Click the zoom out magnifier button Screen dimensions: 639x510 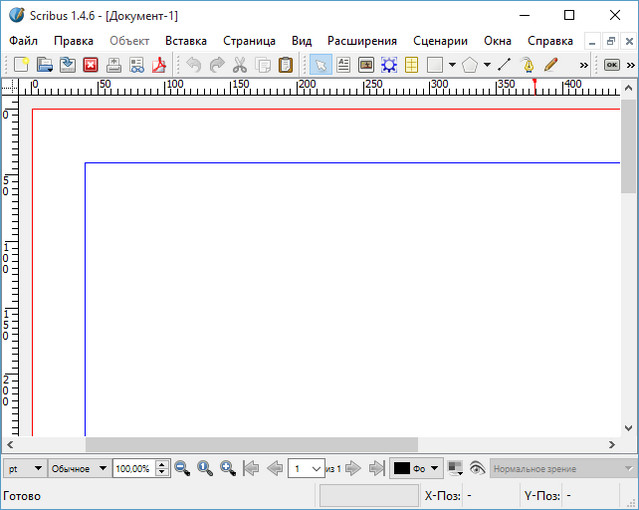(x=182, y=468)
